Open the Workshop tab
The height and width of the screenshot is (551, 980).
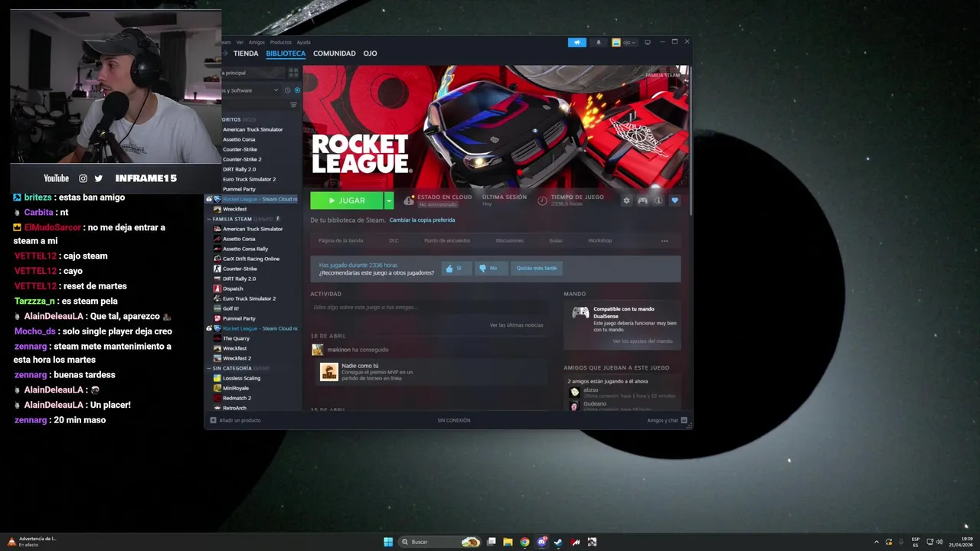click(x=599, y=240)
